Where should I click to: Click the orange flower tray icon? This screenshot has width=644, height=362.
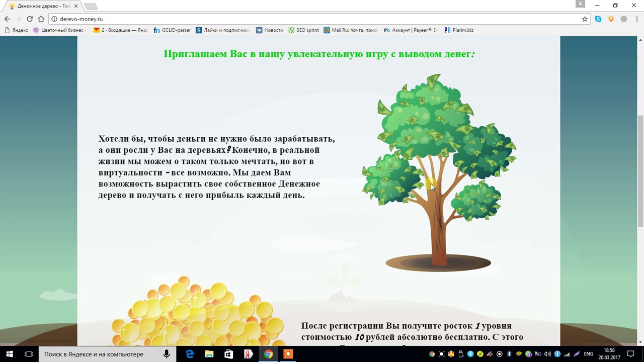pyautogui.click(x=451, y=354)
